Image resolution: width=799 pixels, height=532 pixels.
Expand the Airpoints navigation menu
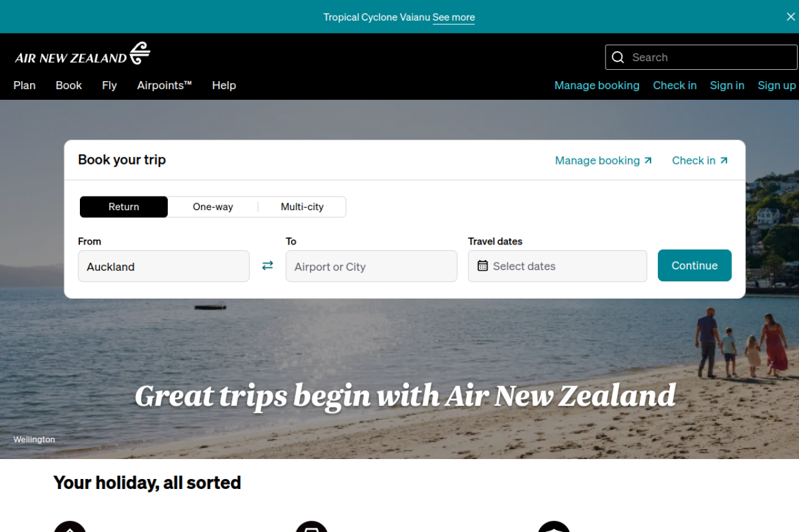tap(164, 85)
